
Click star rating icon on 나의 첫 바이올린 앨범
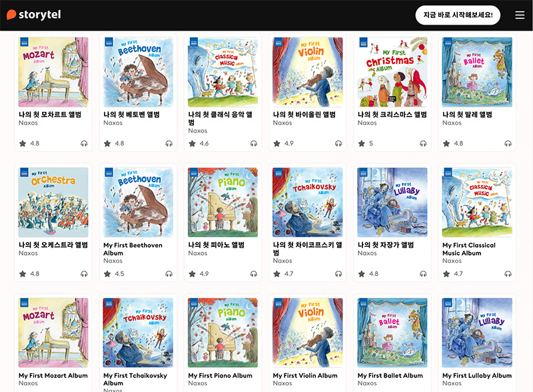click(x=276, y=143)
